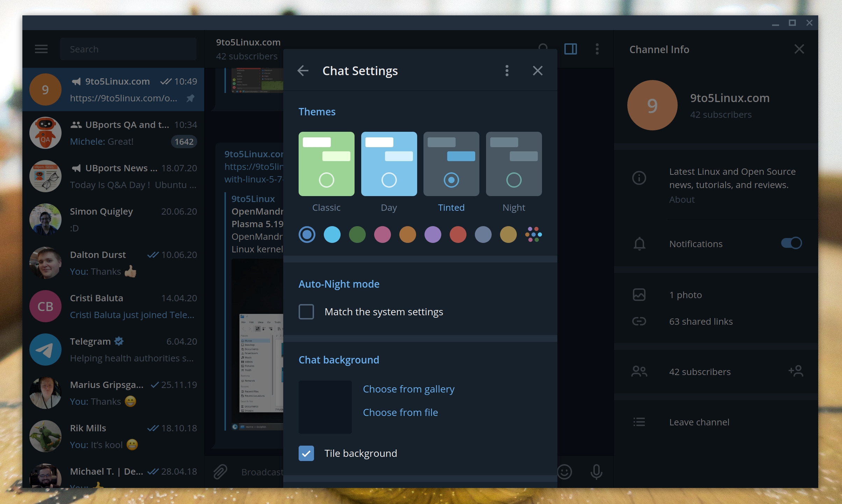Toggle the Notifications switch
The width and height of the screenshot is (842, 504).
792,243
